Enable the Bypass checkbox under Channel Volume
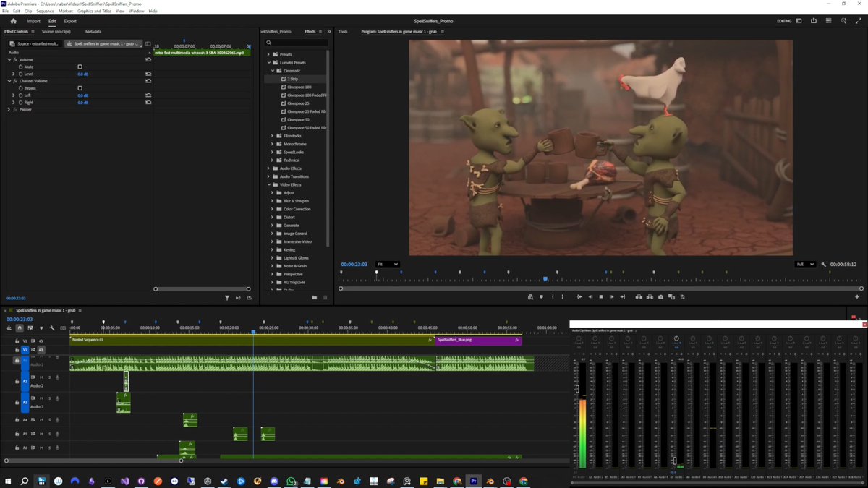 (80, 88)
